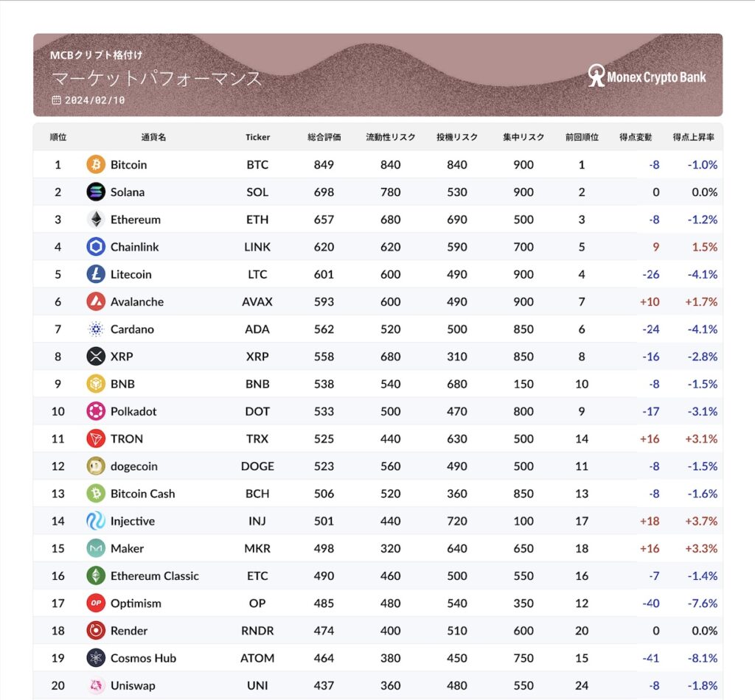
Task: Click the Bitcoin Cash currency name
Action: pos(142,494)
